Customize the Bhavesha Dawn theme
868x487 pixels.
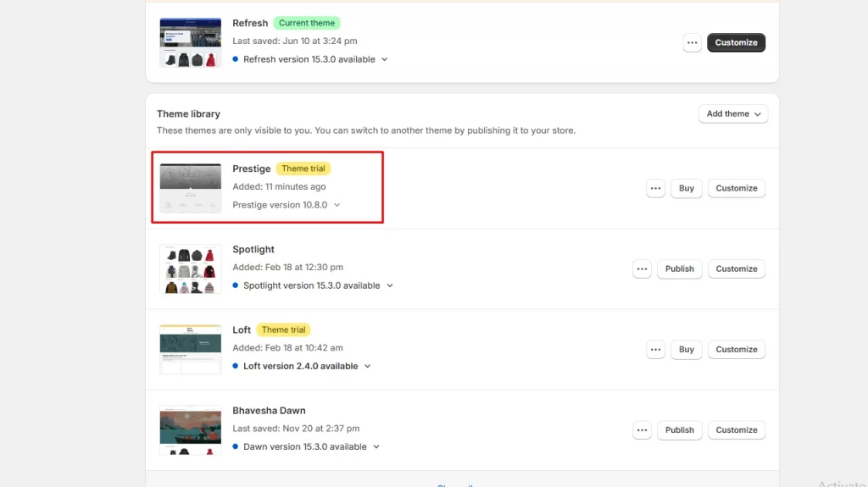pyautogui.click(x=737, y=430)
